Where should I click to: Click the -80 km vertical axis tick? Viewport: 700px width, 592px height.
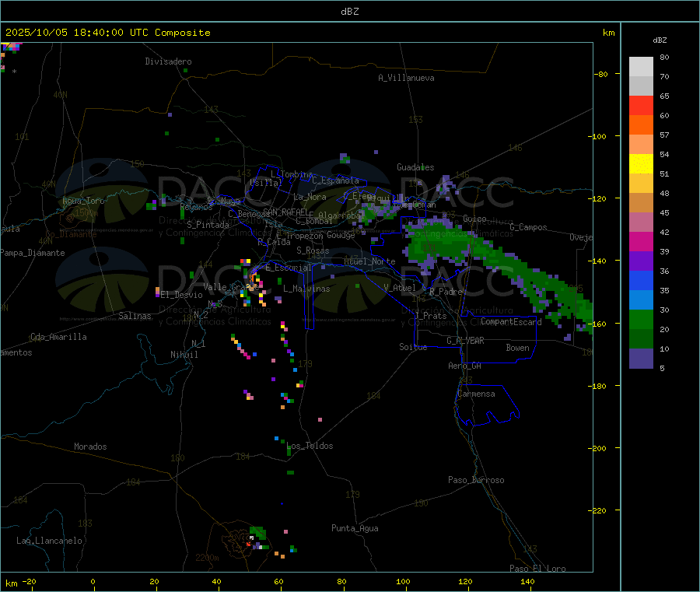tap(601, 74)
